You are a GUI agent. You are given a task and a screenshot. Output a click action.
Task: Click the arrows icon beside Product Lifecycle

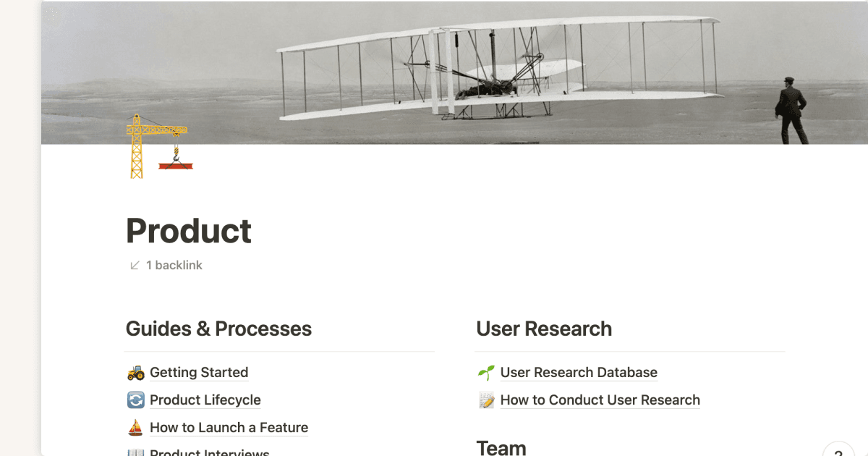(135, 400)
